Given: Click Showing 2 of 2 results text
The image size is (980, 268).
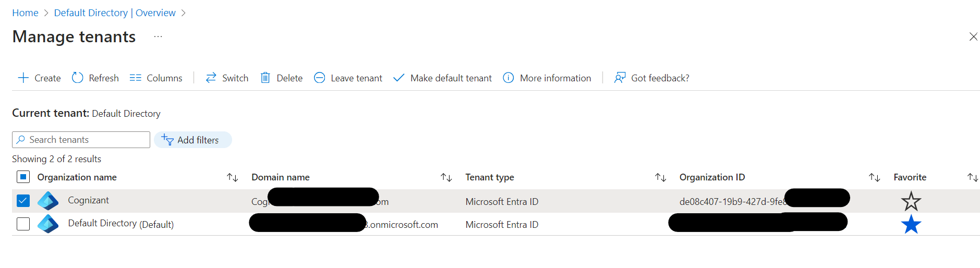Looking at the screenshot, I should click(56, 159).
